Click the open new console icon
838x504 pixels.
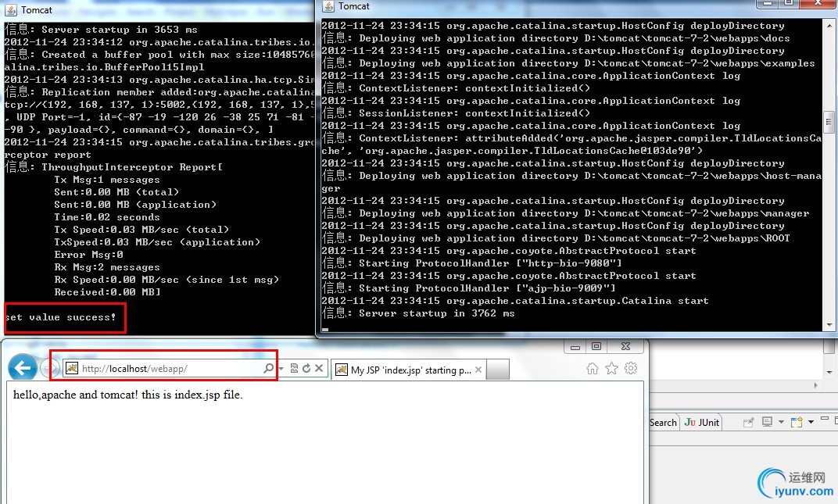coord(797,422)
